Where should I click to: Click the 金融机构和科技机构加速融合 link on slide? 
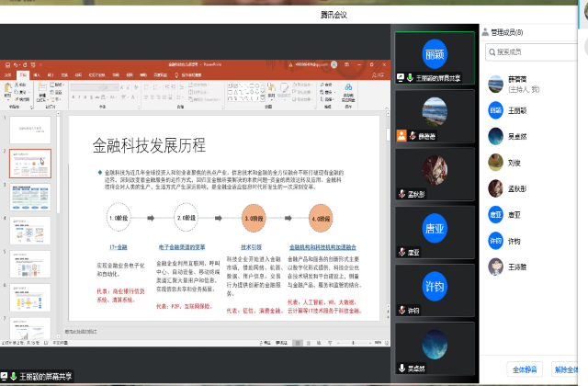tap(322, 247)
